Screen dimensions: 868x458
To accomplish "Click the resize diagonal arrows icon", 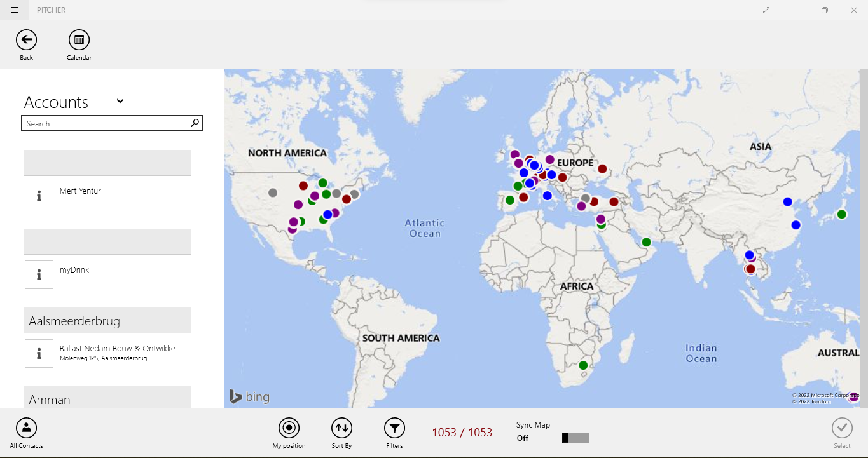I will pyautogui.click(x=766, y=10).
